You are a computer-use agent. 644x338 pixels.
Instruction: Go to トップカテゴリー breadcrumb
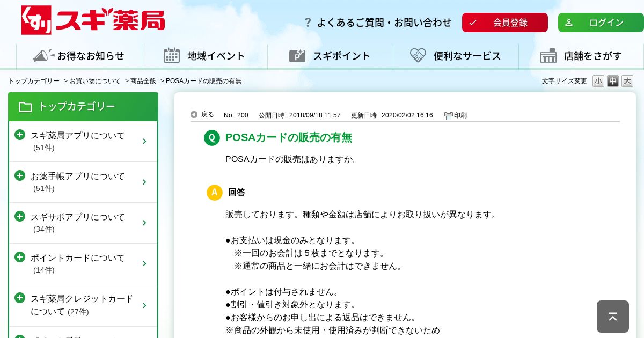pyautogui.click(x=34, y=81)
